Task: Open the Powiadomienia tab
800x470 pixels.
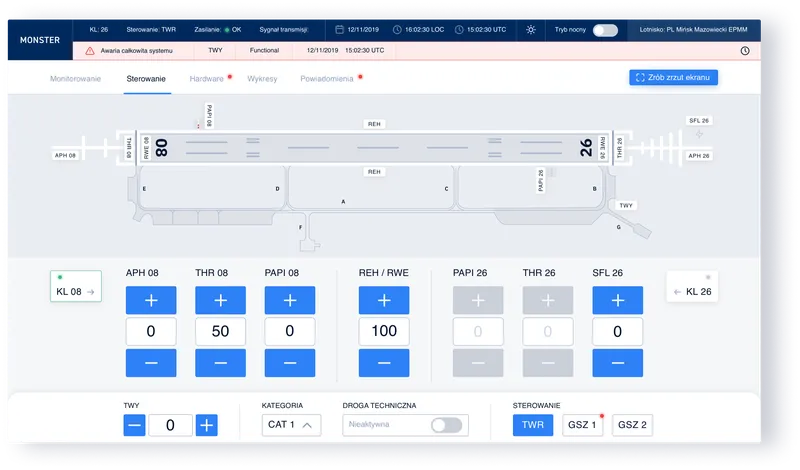Action: [327, 79]
